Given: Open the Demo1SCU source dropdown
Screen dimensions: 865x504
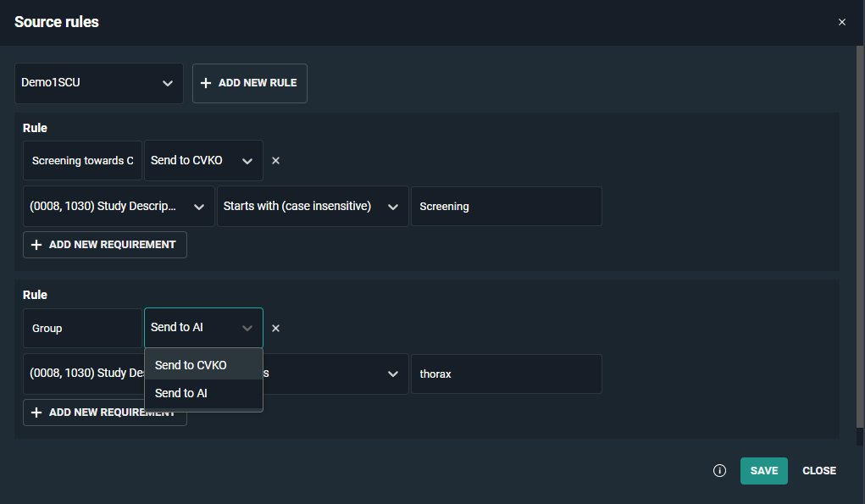Looking at the screenshot, I should click(x=99, y=83).
